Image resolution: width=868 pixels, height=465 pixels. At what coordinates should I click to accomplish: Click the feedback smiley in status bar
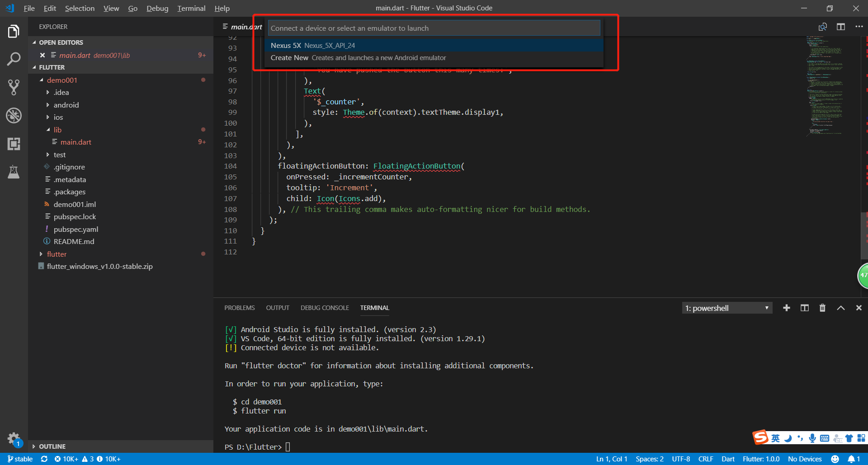click(x=835, y=459)
